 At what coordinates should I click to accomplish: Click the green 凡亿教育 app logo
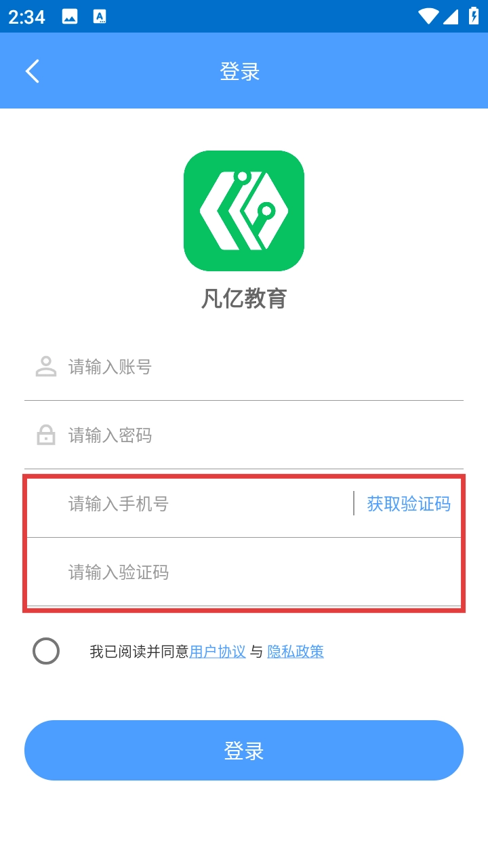(x=244, y=211)
